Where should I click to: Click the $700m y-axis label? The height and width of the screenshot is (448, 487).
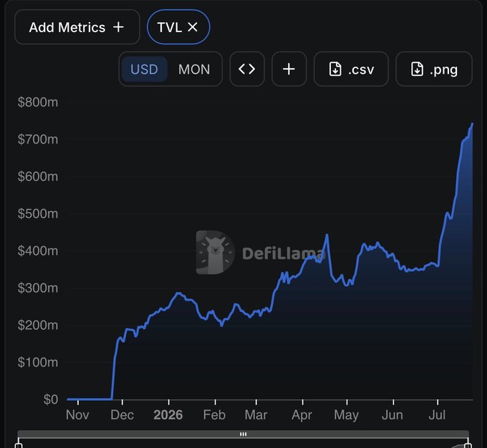click(x=38, y=140)
